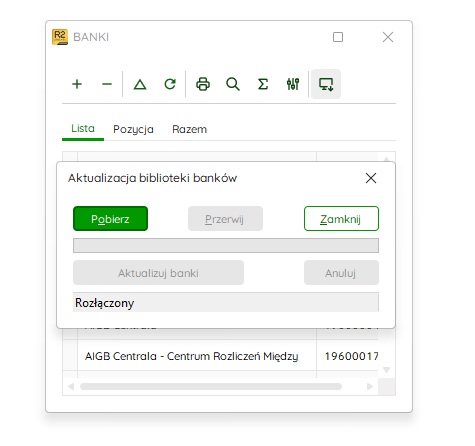The height and width of the screenshot is (446, 475).
Task: Select the Razem tab
Action: coord(189,129)
